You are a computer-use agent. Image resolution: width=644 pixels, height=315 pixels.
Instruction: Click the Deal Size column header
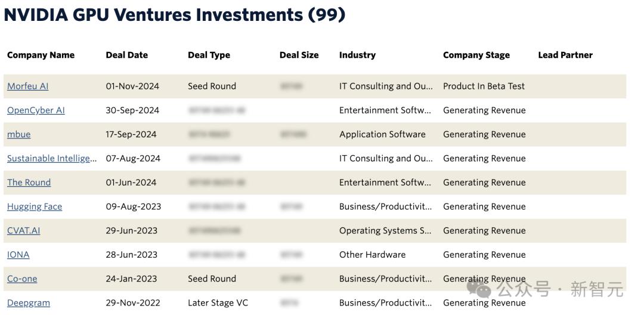[299, 55]
